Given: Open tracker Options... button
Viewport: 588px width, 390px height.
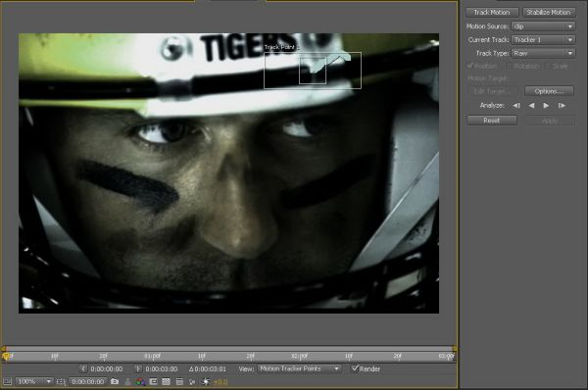Looking at the screenshot, I should 549,91.
